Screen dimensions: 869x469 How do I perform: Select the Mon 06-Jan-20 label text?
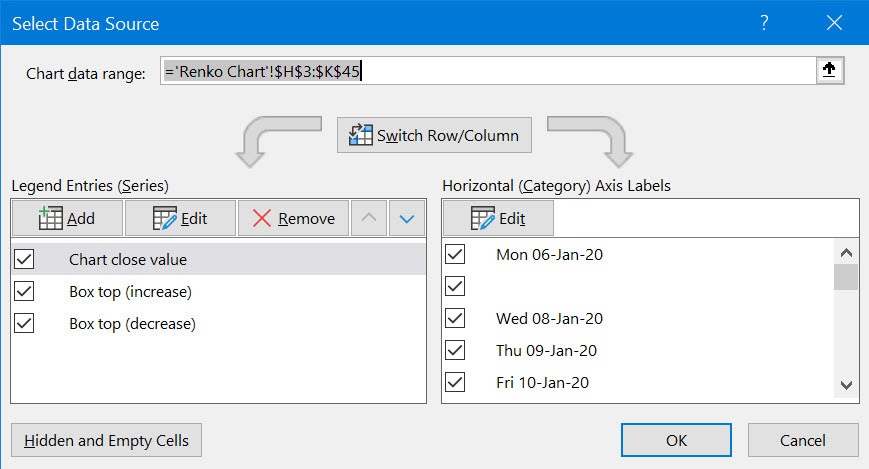549,254
